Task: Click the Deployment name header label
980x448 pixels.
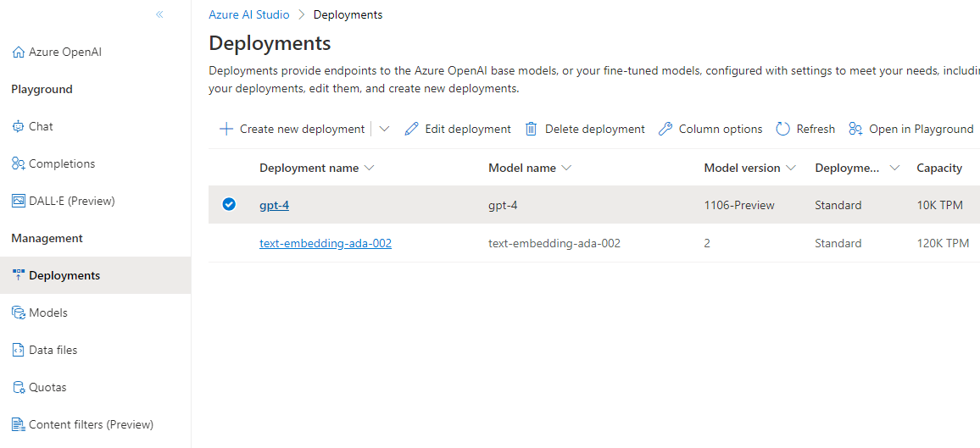Action: point(309,168)
